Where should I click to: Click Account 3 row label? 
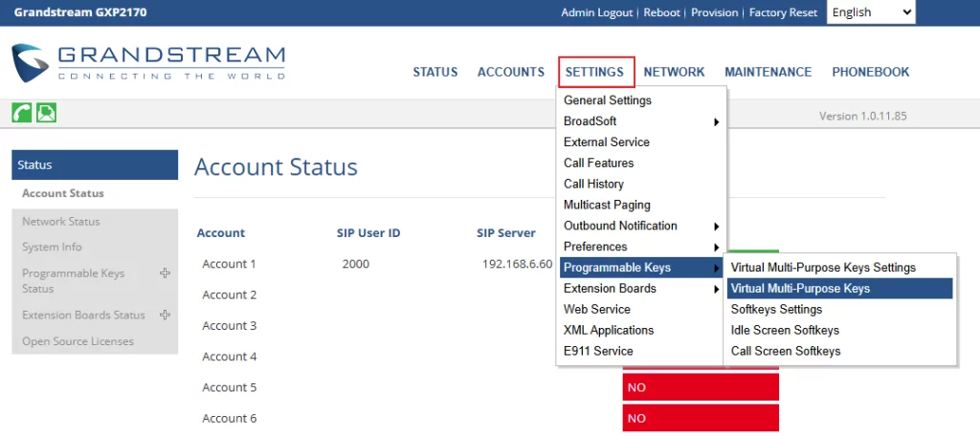tap(230, 325)
